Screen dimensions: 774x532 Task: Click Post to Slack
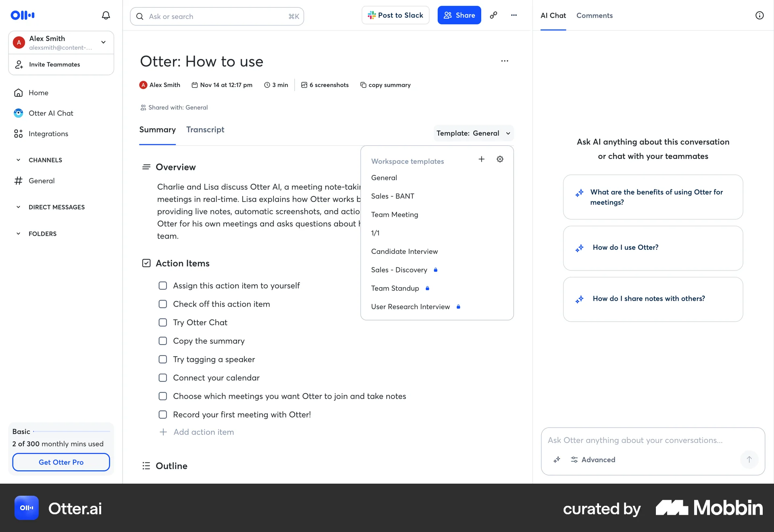click(395, 15)
